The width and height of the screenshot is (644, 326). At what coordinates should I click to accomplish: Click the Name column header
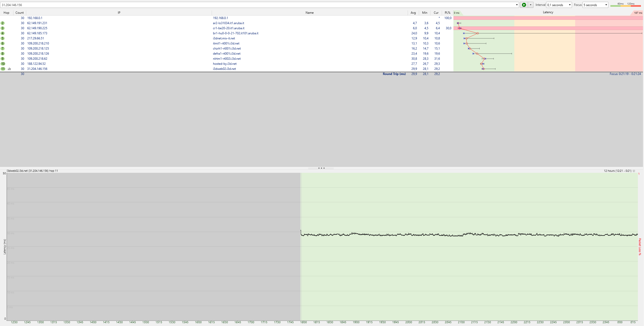click(x=309, y=13)
